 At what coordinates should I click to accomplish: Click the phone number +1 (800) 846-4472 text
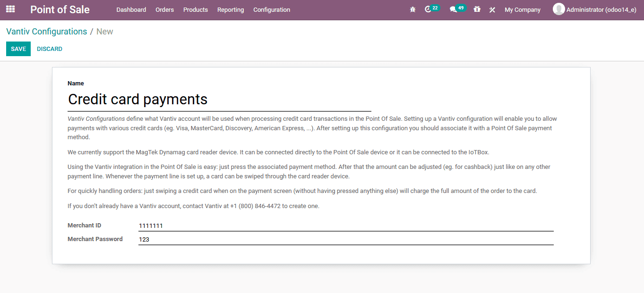(x=256, y=206)
